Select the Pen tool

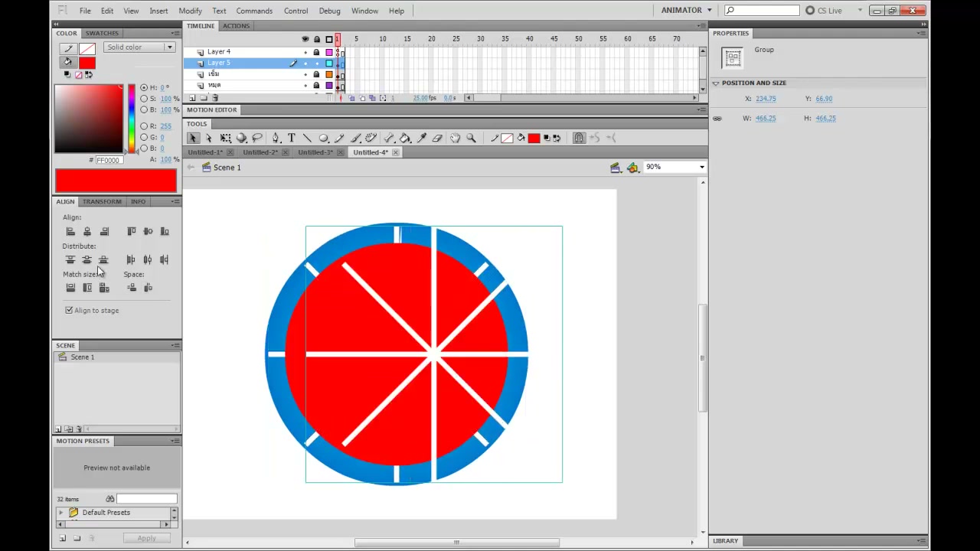[x=276, y=138]
